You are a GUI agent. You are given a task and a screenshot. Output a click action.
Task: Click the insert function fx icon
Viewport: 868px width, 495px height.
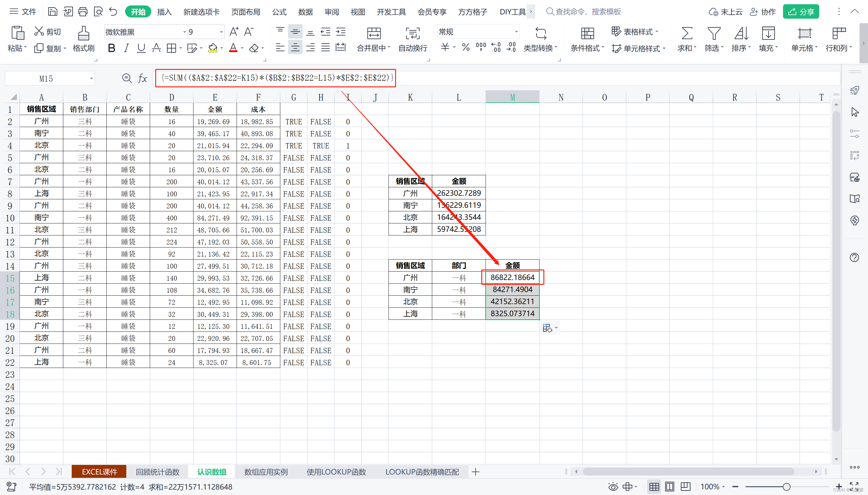(142, 79)
